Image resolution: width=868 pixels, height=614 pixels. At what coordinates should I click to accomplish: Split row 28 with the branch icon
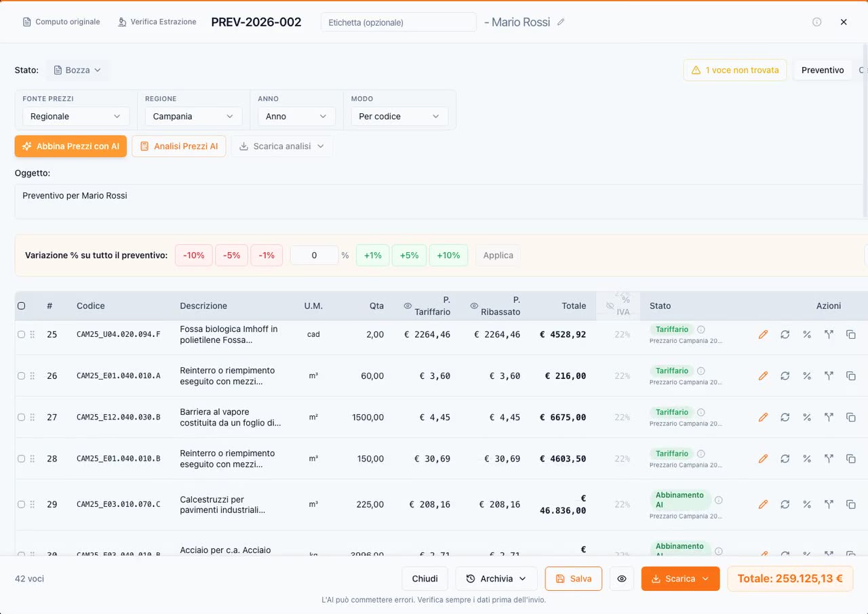coord(829,458)
